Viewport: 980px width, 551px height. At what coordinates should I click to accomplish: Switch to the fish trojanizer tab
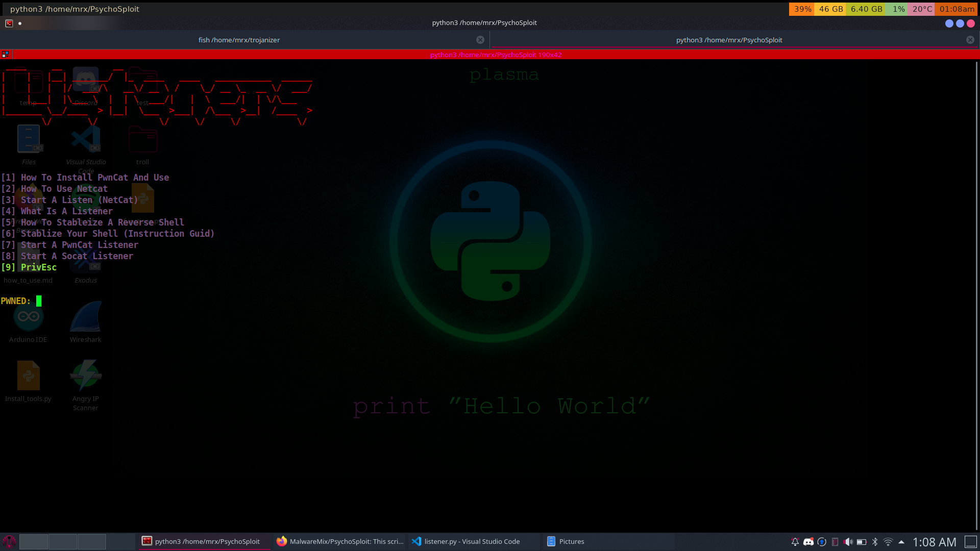pos(239,40)
